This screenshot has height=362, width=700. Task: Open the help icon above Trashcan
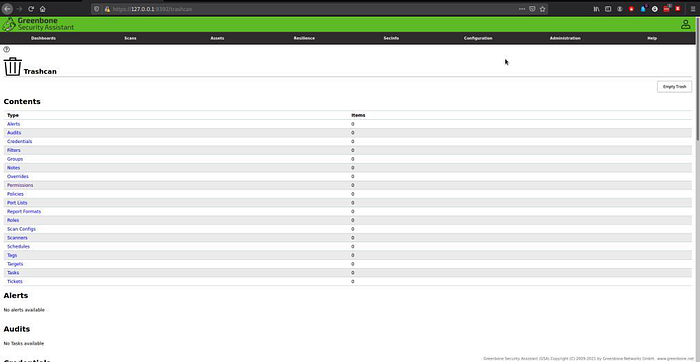click(6, 50)
